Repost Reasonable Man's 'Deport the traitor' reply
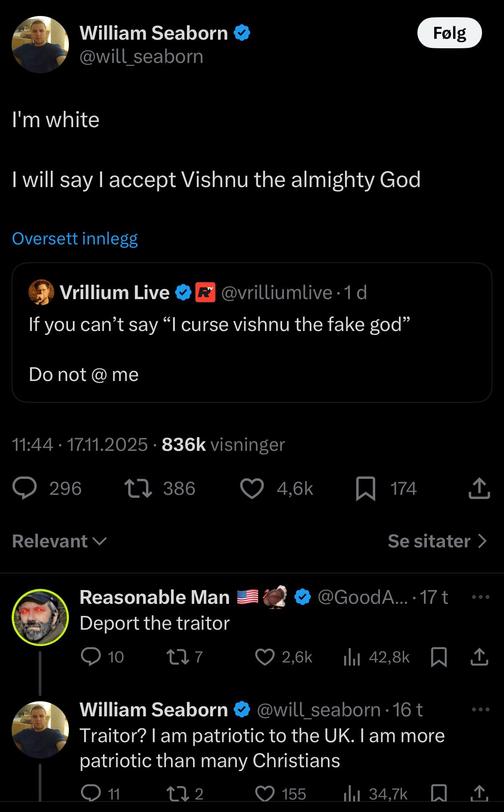The height and width of the screenshot is (812, 504). pos(177,657)
